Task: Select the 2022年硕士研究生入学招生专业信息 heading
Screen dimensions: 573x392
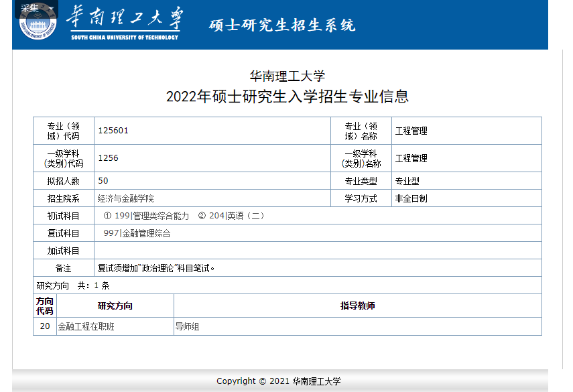Action: (x=288, y=96)
